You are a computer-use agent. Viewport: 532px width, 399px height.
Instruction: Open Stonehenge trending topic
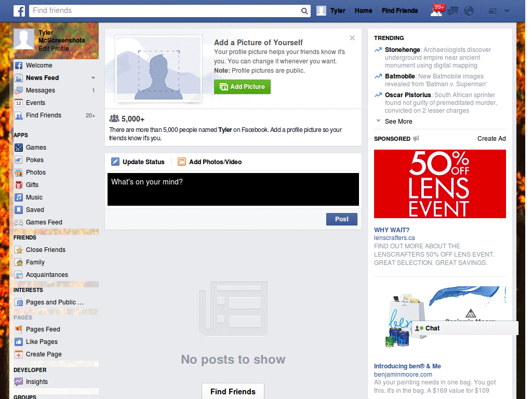[x=403, y=49]
